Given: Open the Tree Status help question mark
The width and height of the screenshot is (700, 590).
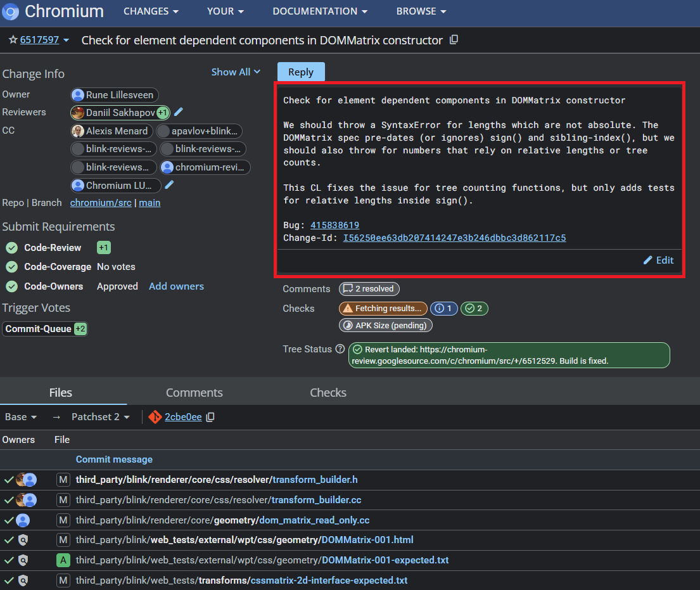Looking at the screenshot, I should [x=341, y=349].
